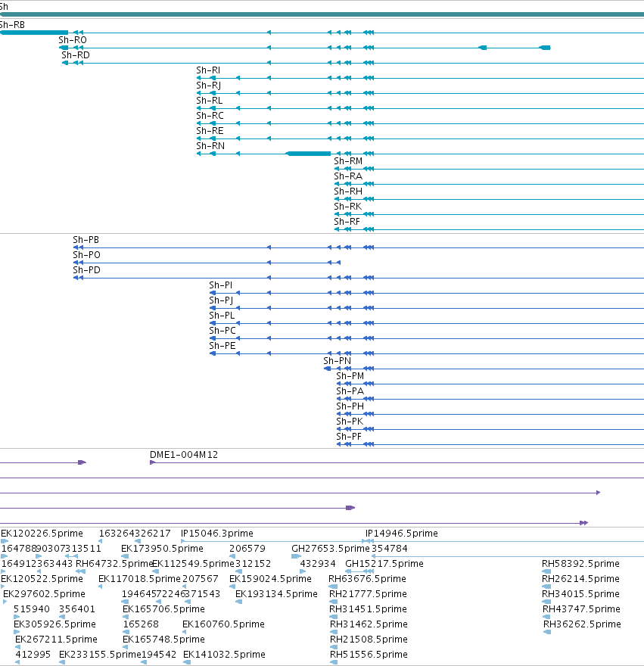Select the Sh-RJ transcript label
The width and height of the screenshot is (644, 666).
(209, 86)
